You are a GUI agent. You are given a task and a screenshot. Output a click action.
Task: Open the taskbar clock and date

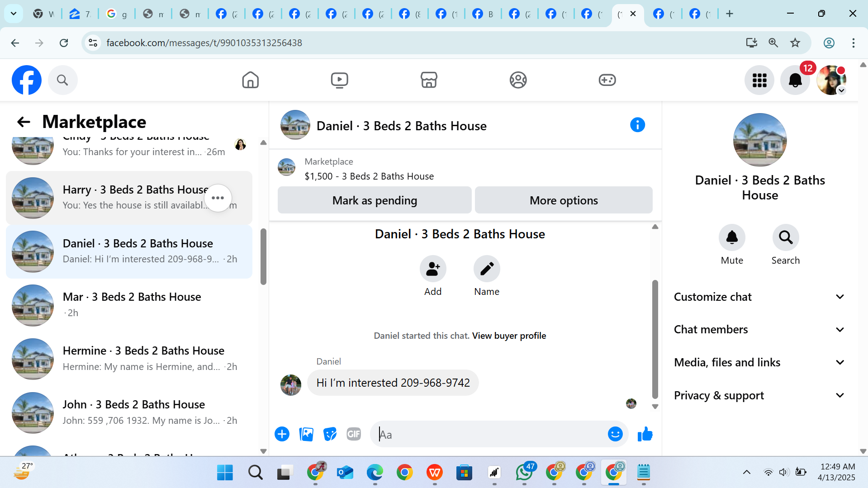point(837,472)
